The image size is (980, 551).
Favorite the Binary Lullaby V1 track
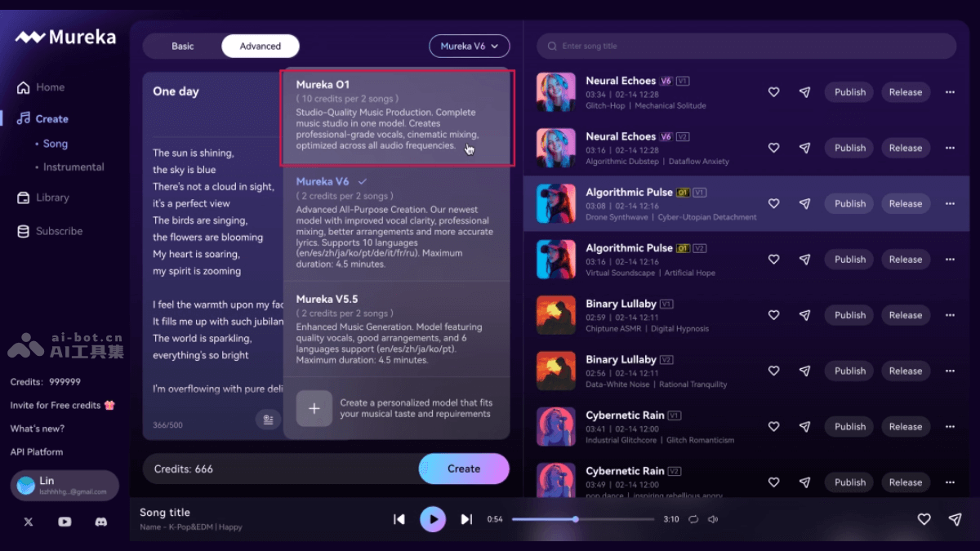coord(773,314)
